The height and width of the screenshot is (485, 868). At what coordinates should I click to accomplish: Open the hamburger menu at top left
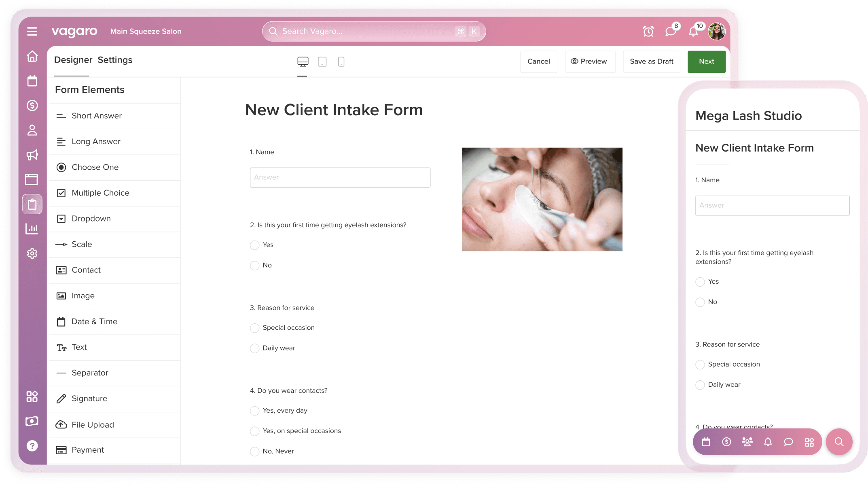pyautogui.click(x=32, y=31)
